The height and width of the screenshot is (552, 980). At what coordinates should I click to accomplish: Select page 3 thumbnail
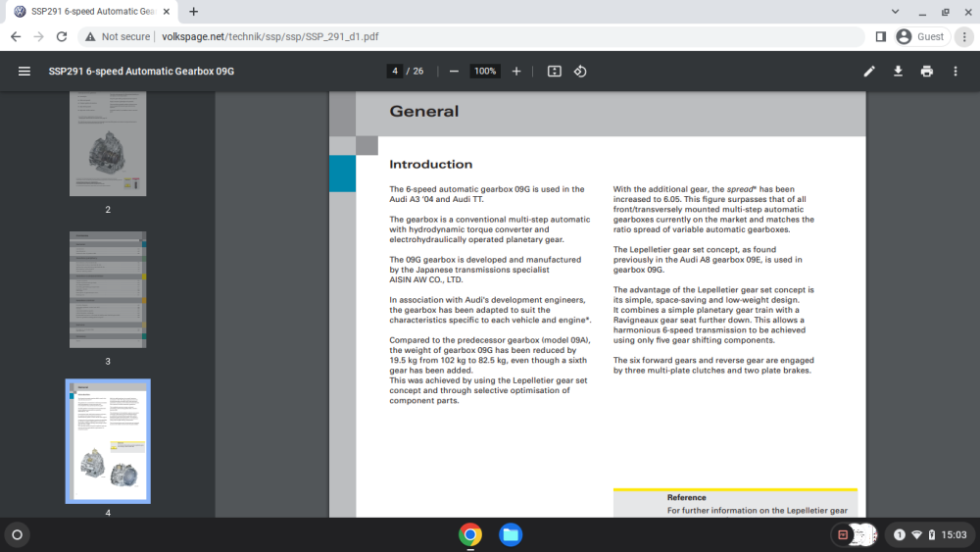point(108,289)
